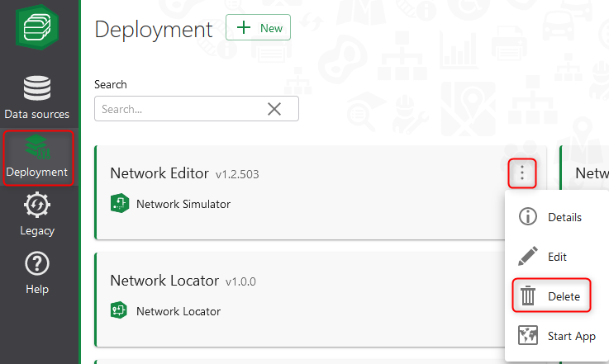Screen dimensions: 609x364
Task: Choose Start App from the context menu
Action: tap(557, 336)
